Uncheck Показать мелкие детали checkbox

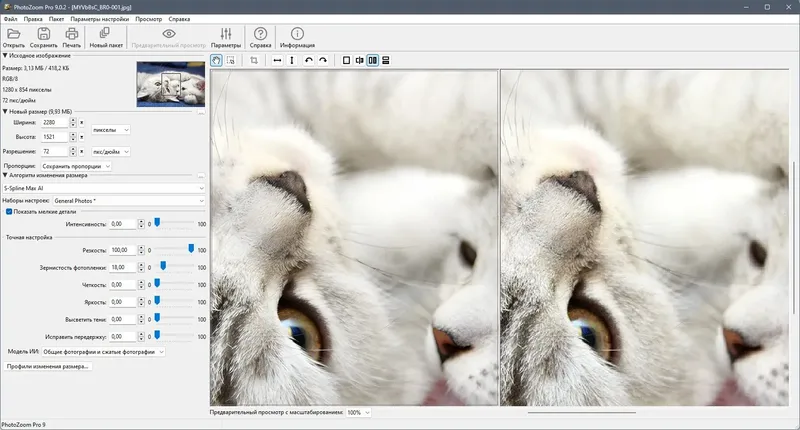point(9,211)
